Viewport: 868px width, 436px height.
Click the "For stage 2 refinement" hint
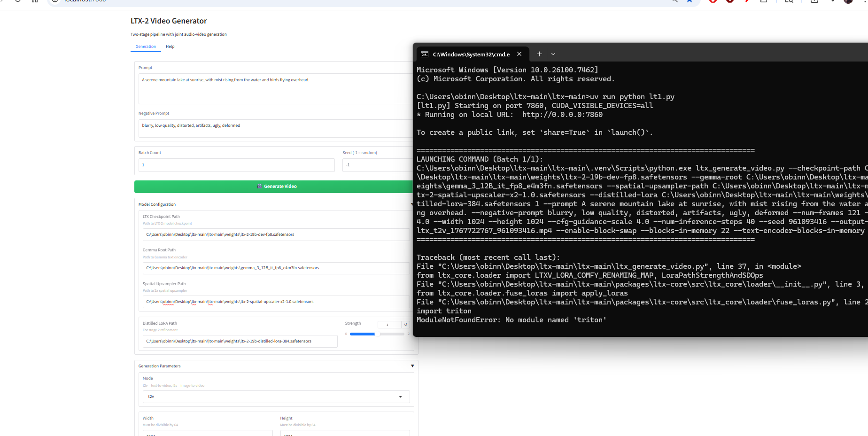tap(160, 330)
